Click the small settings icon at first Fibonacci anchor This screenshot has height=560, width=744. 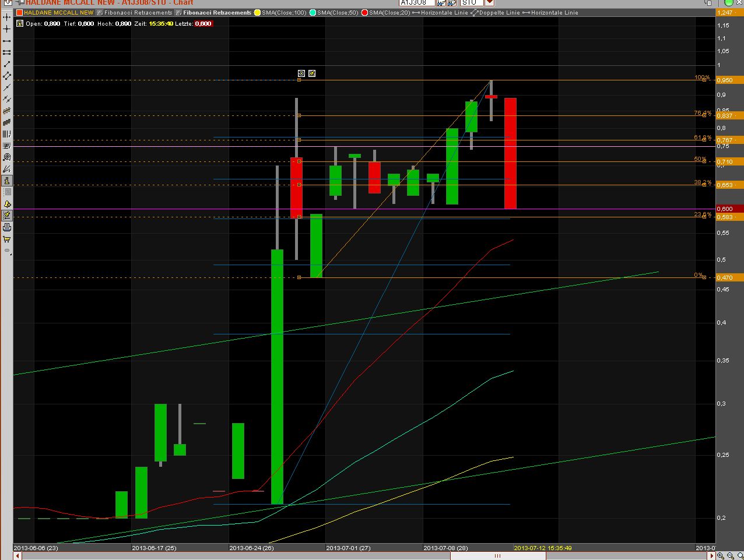pyautogui.click(x=301, y=73)
